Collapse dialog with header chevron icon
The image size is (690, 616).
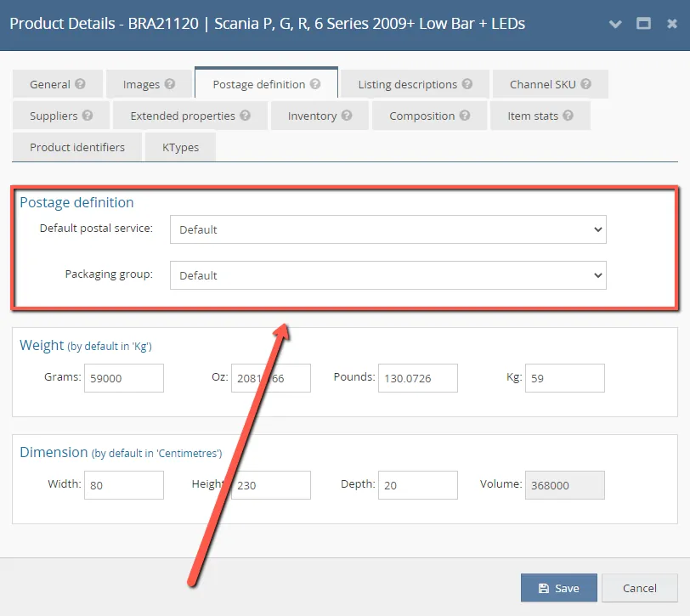point(615,24)
